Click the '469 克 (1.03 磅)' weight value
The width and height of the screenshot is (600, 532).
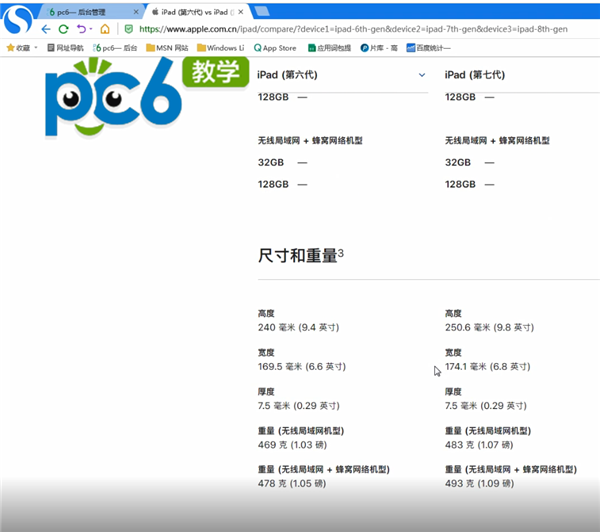point(292,445)
